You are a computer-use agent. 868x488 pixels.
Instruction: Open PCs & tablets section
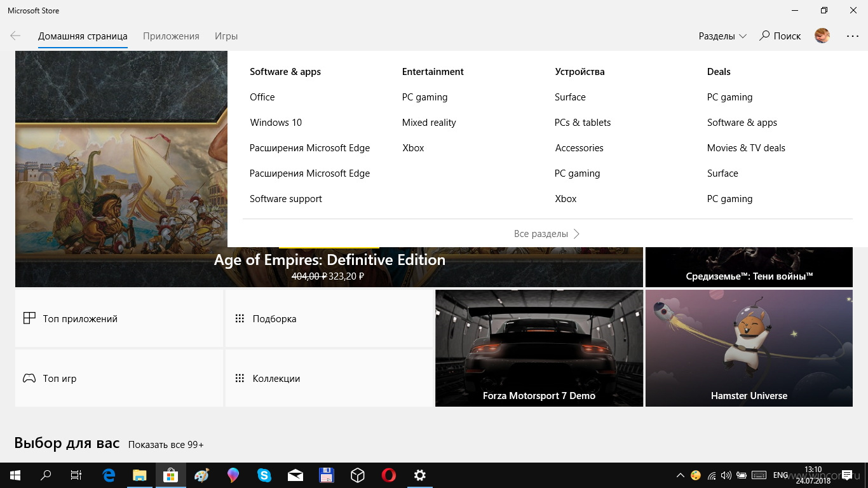tap(583, 123)
